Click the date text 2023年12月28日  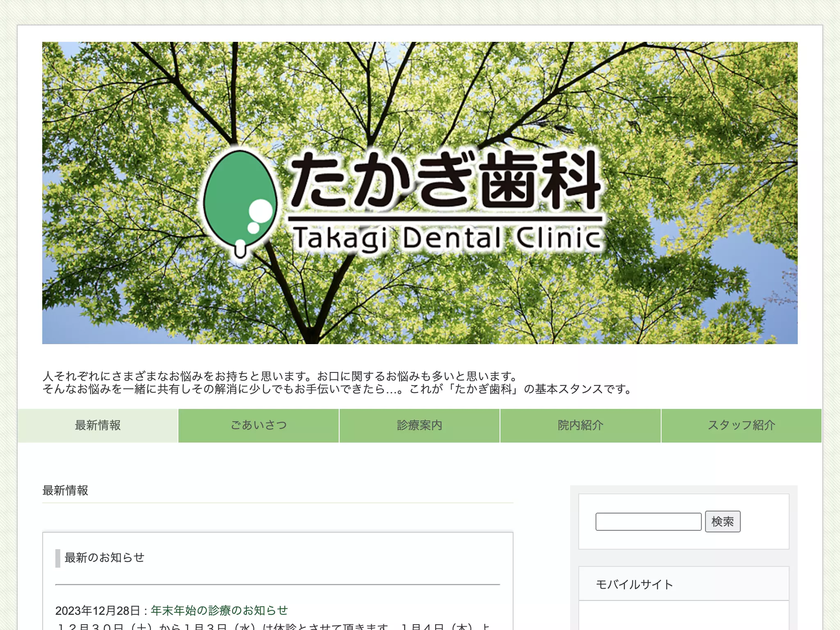(x=98, y=611)
